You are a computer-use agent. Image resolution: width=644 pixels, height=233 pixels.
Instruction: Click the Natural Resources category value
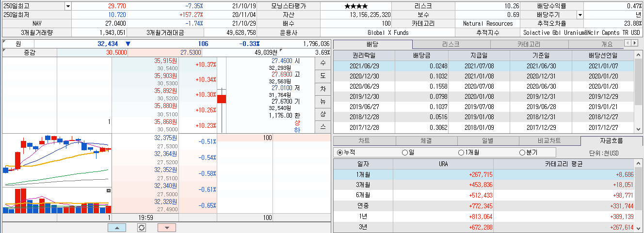pos(488,24)
